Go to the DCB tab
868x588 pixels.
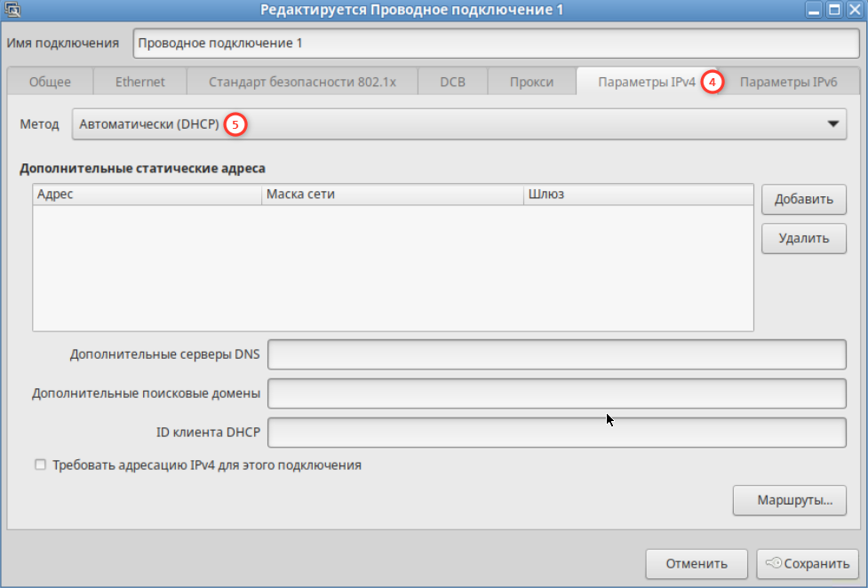(452, 82)
